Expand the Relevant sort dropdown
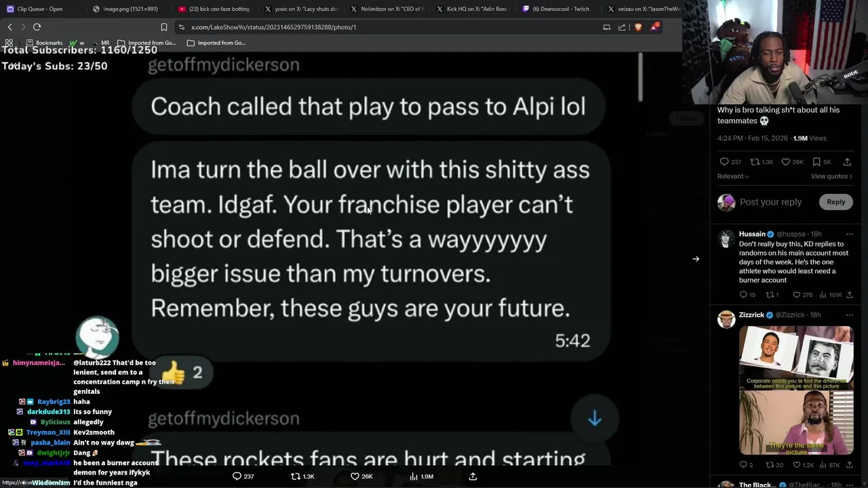Screen dimensions: 868x488 point(733,176)
